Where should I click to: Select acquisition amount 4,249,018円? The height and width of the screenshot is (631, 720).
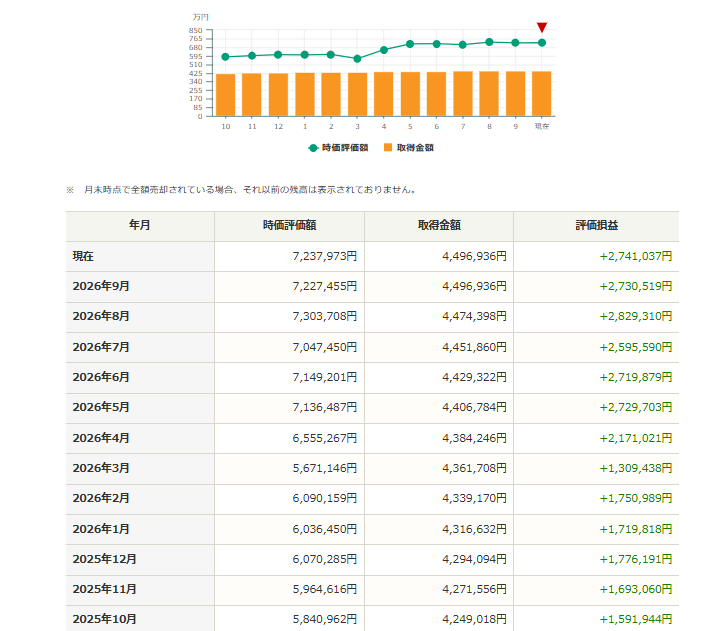(474, 619)
